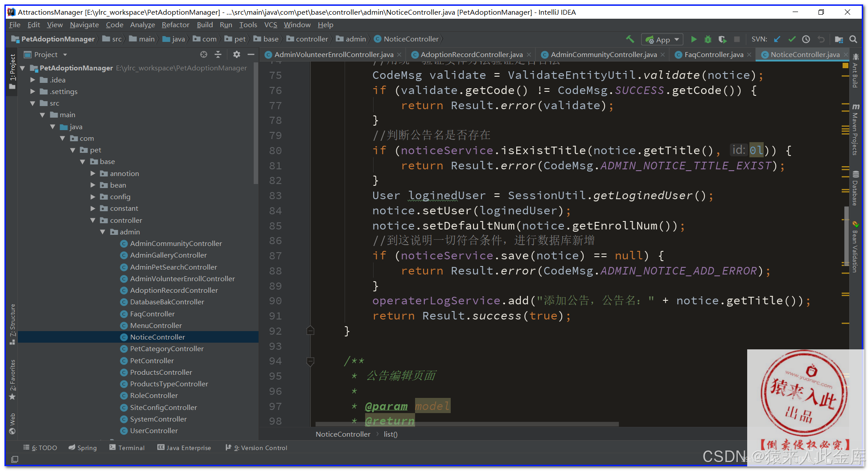This screenshot has height=471, width=868.
Task: Open the Maven Projects side panel
Action: pyautogui.click(x=856, y=130)
